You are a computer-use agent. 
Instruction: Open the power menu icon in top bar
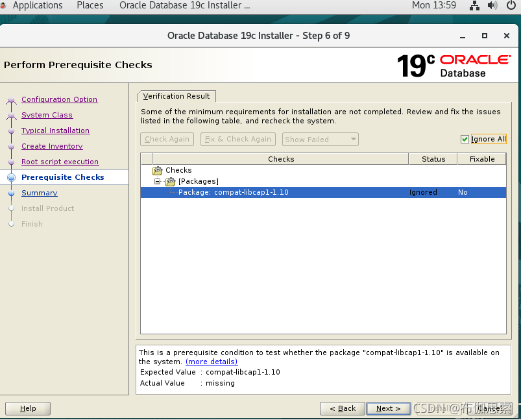[511, 5]
